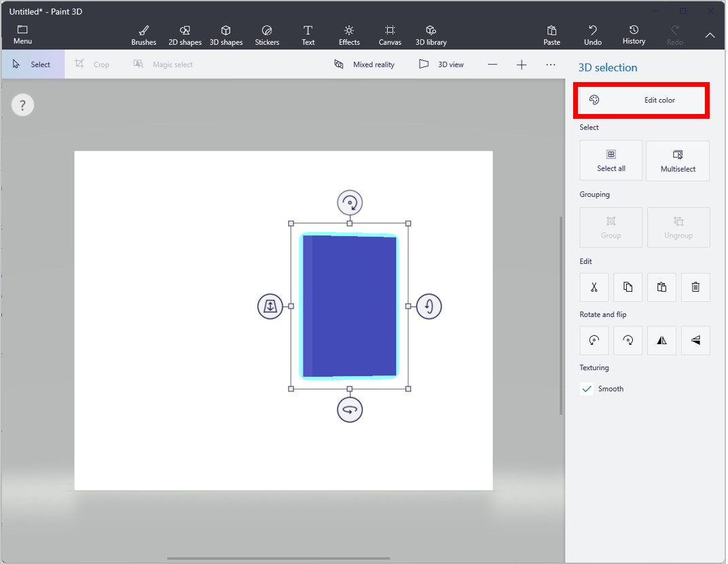The height and width of the screenshot is (564, 728).
Task: Uncheck the Smooth texturing option
Action: click(587, 388)
